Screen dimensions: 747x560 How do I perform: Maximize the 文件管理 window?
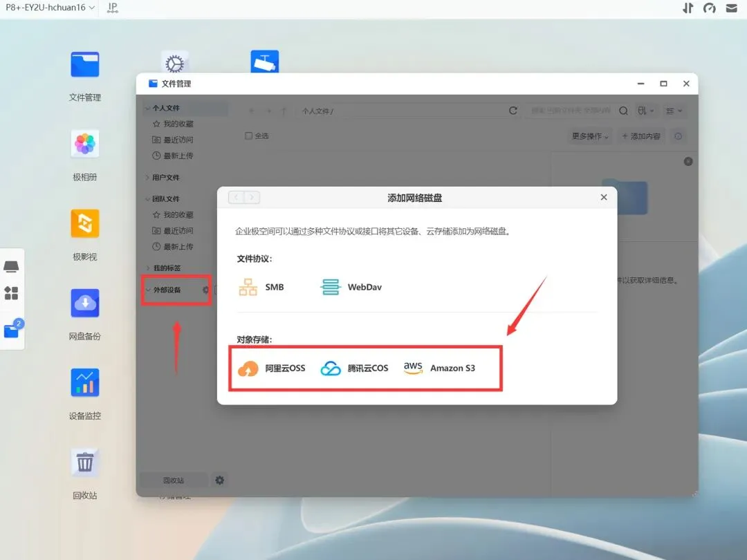[x=663, y=84]
